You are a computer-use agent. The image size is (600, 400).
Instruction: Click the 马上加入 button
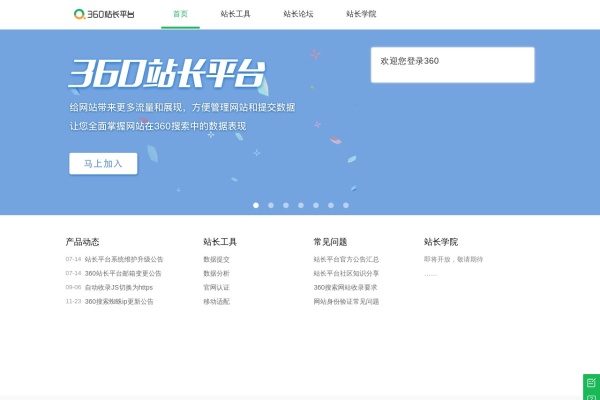[x=103, y=164]
